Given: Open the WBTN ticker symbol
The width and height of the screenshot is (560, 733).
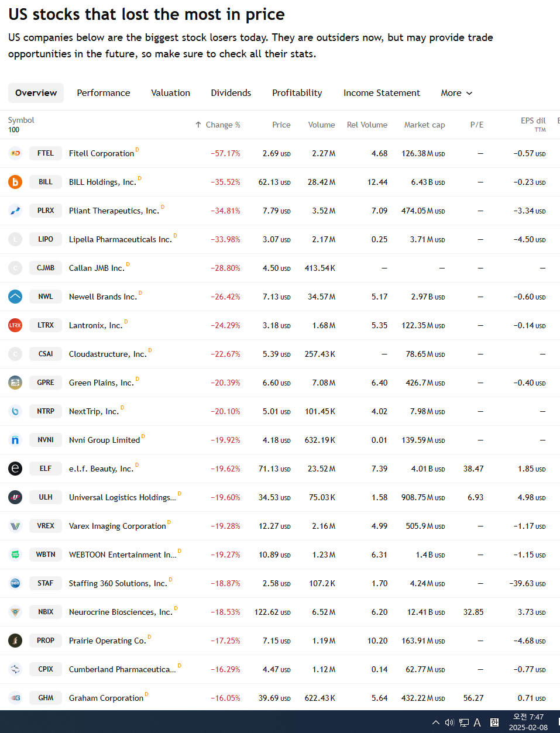Looking at the screenshot, I should tap(46, 555).
